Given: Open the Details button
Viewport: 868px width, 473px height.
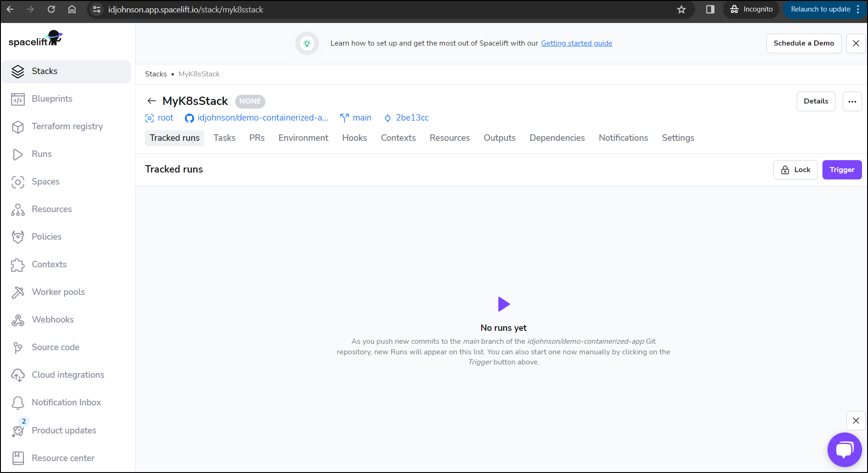Looking at the screenshot, I should (816, 102).
